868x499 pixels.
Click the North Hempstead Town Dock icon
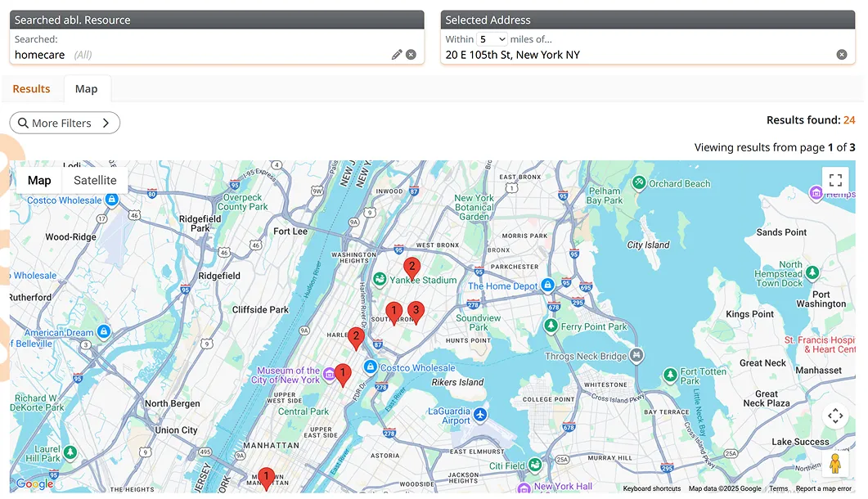[812, 272]
